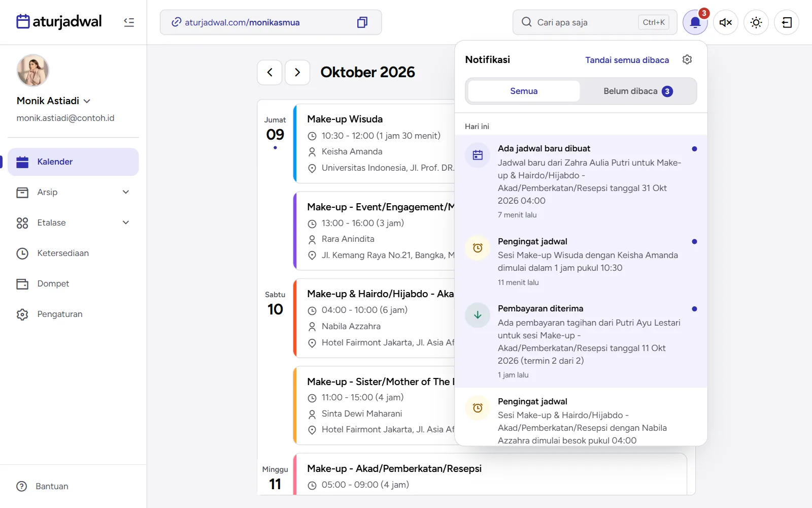
Task: Click alarm icon of Keisha Amanda reminder
Action: pos(478,248)
